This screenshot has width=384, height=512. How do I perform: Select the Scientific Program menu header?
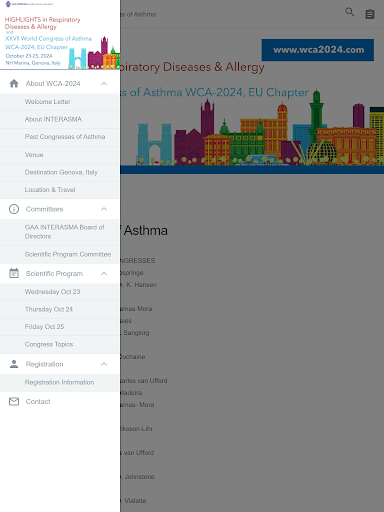(x=60, y=273)
